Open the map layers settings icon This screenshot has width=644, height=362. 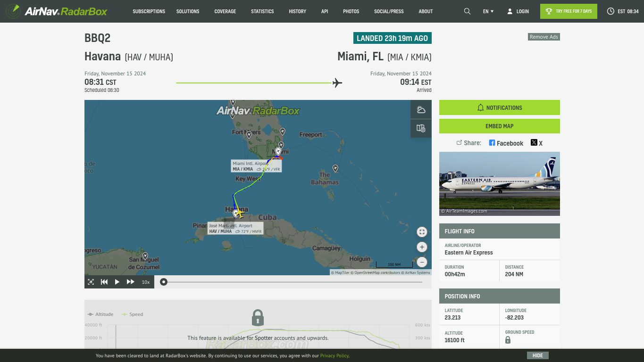[x=421, y=128]
